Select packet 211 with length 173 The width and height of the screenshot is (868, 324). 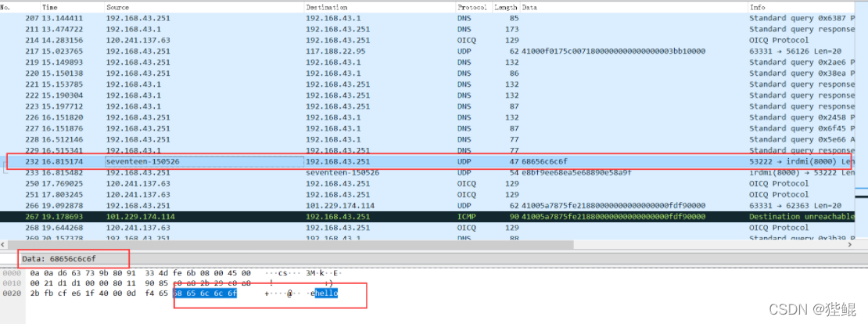pyautogui.click(x=428, y=30)
